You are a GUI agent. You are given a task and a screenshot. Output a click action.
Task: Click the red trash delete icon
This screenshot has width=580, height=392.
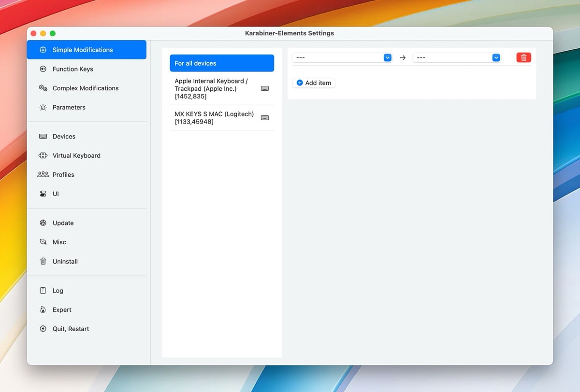[x=523, y=57]
